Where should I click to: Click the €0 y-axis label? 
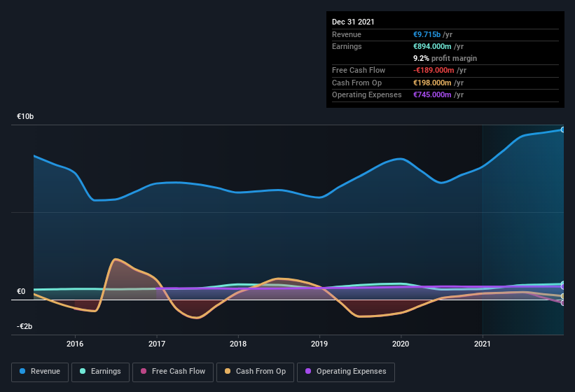point(21,292)
